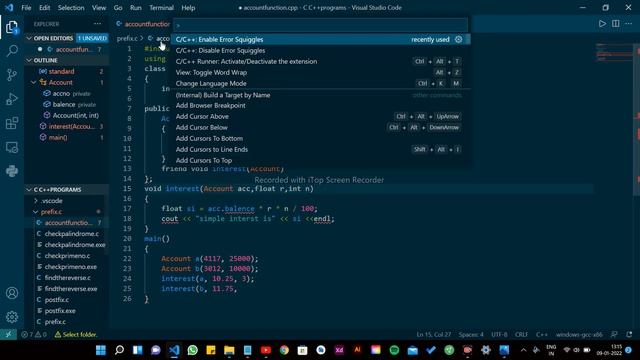The height and width of the screenshot is (360, 640).
Task: Select the accountfunction.cpp editor tab
Action: click(x=143, y=24)
